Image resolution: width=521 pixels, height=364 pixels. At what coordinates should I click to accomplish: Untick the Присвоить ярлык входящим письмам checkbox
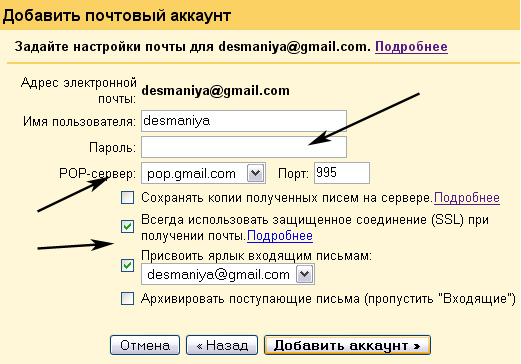point(127,266)
